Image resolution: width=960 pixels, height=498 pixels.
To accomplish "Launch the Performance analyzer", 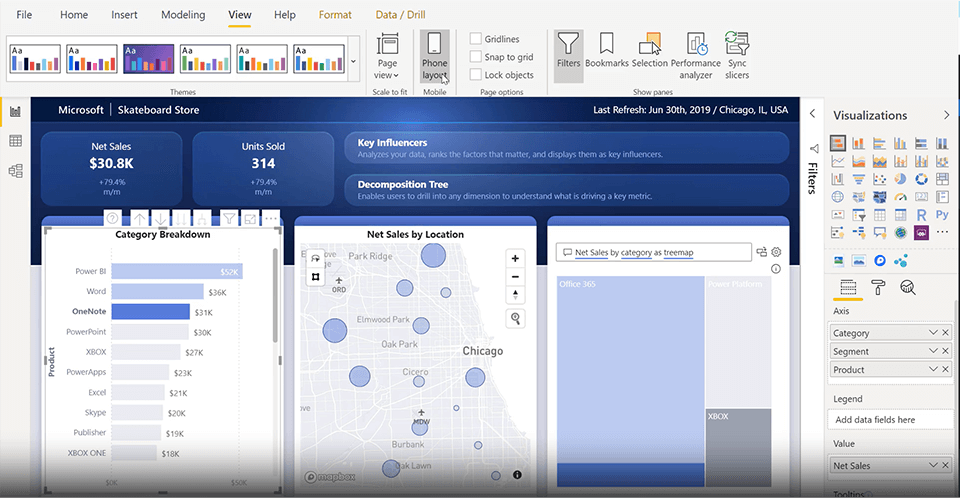I will 696,55.
